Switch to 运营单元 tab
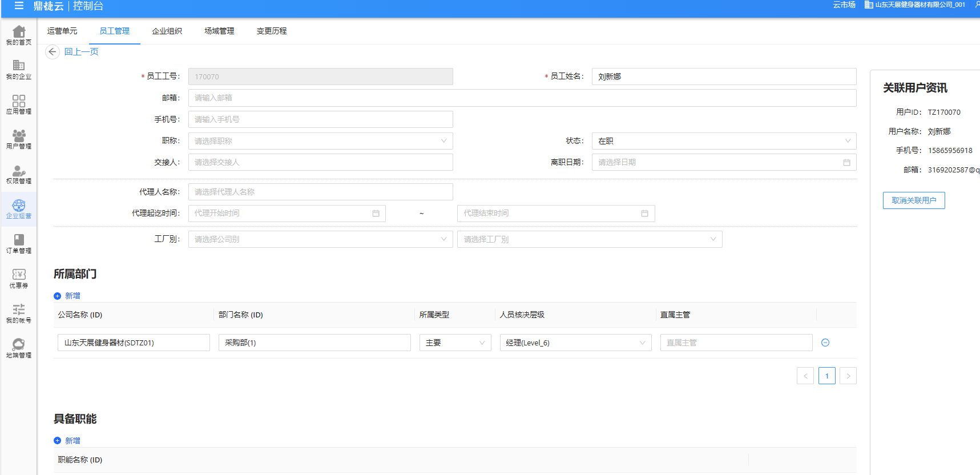This screenshot has width=980, height=475. [62, 31]
